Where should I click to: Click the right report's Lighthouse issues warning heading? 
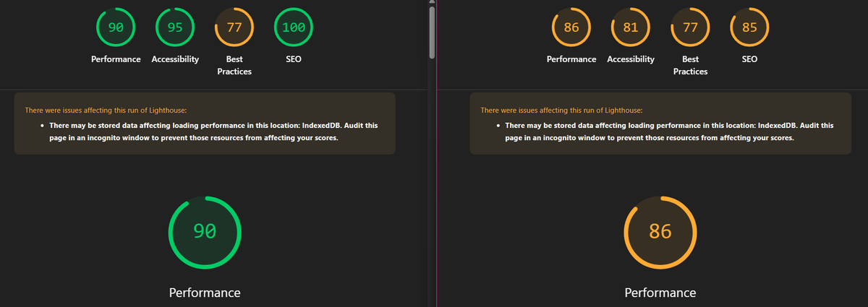tap(561, 111)
